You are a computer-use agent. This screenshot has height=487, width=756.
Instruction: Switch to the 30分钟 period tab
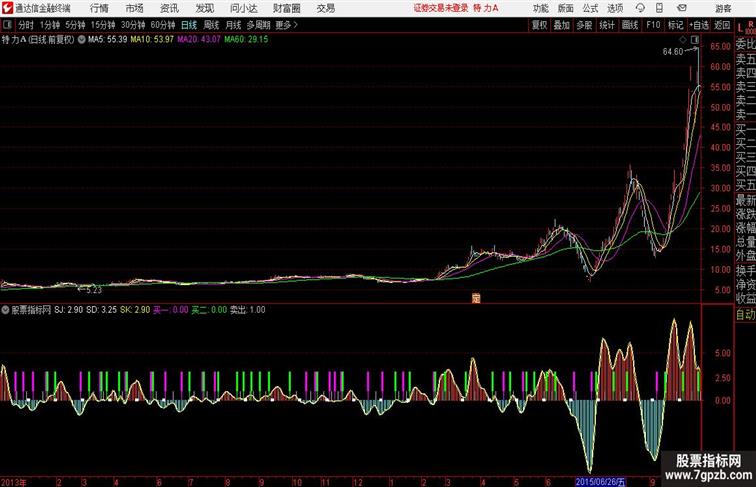[133, 25]
